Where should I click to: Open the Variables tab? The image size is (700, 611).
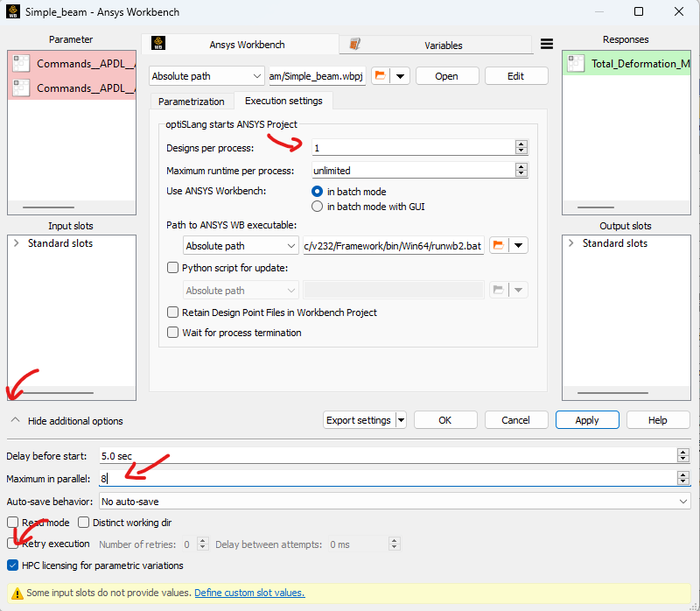(x=443, y=45)
